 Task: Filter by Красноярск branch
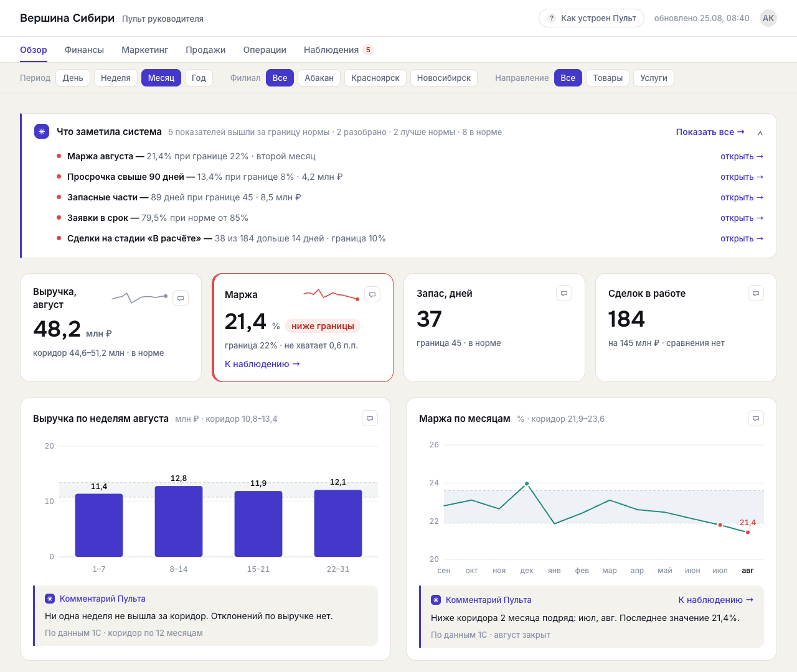point(375,78)
